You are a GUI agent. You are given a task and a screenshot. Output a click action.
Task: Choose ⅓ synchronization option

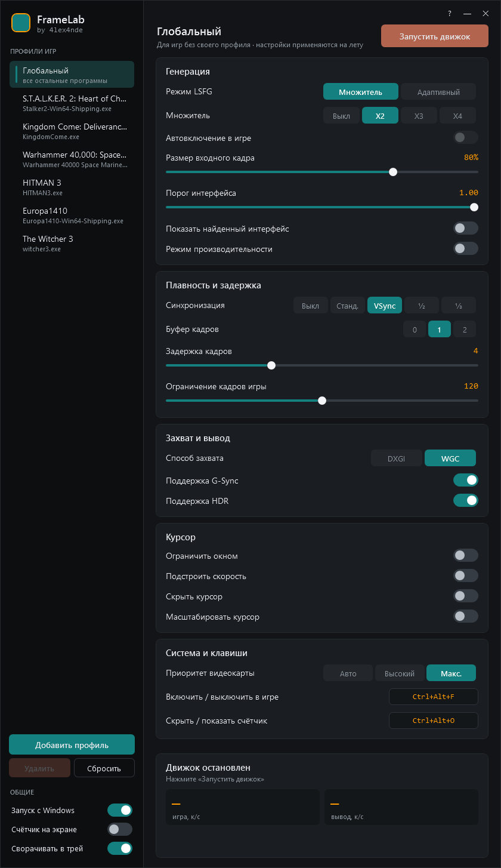[x=459, y=306]
